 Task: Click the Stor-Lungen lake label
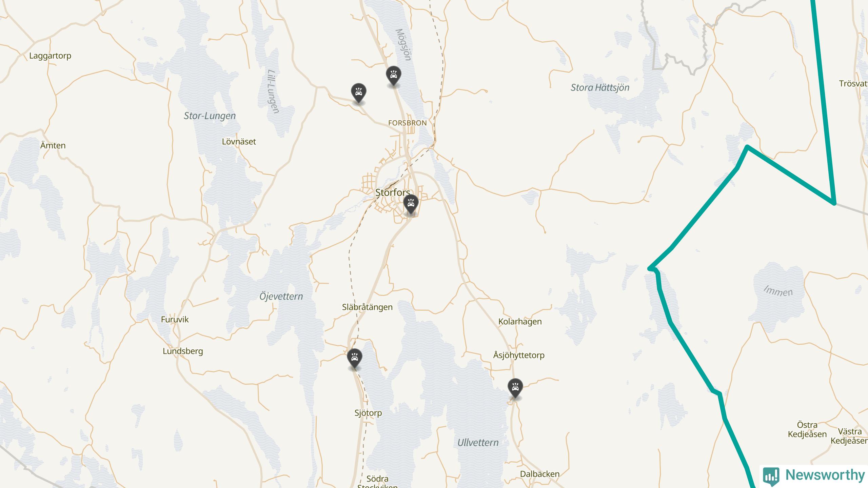[x=210, y=116]
